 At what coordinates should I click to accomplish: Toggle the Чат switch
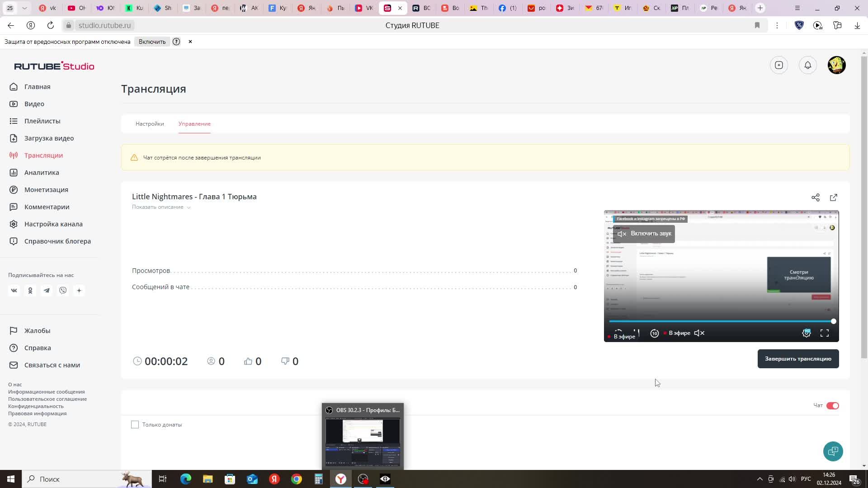[833, 406]
